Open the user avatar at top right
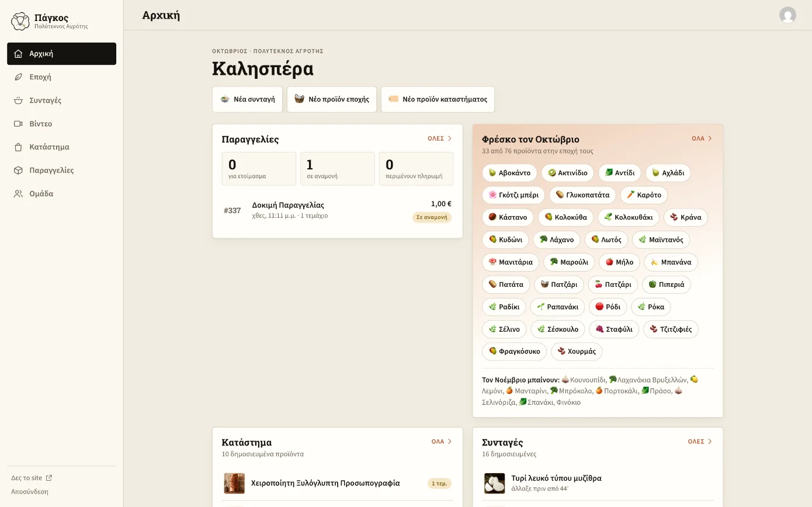812x507 pixels. 787,15
